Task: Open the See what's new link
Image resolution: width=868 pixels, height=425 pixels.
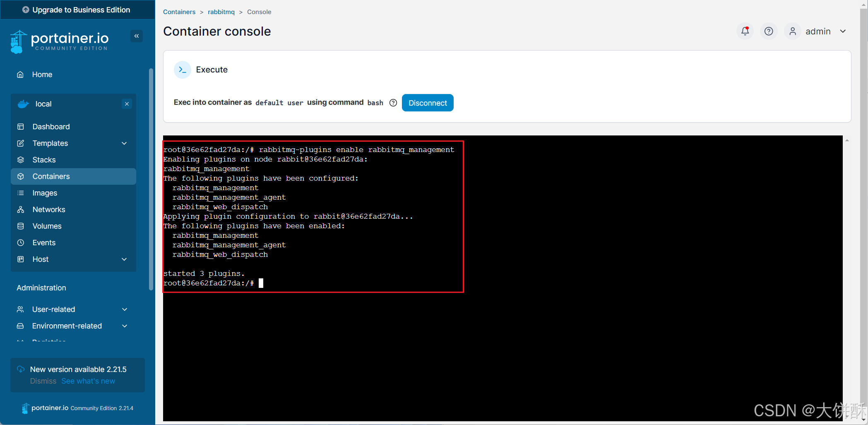Action: pos(89,381)
